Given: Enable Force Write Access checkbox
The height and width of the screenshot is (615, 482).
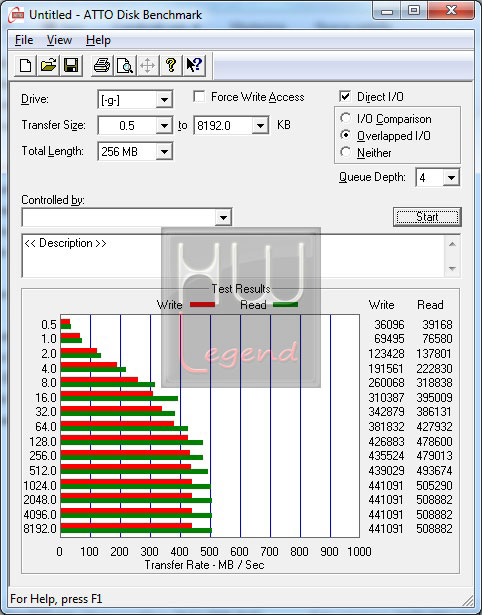Looking at the screenshot, I should (x=199, y=96).
